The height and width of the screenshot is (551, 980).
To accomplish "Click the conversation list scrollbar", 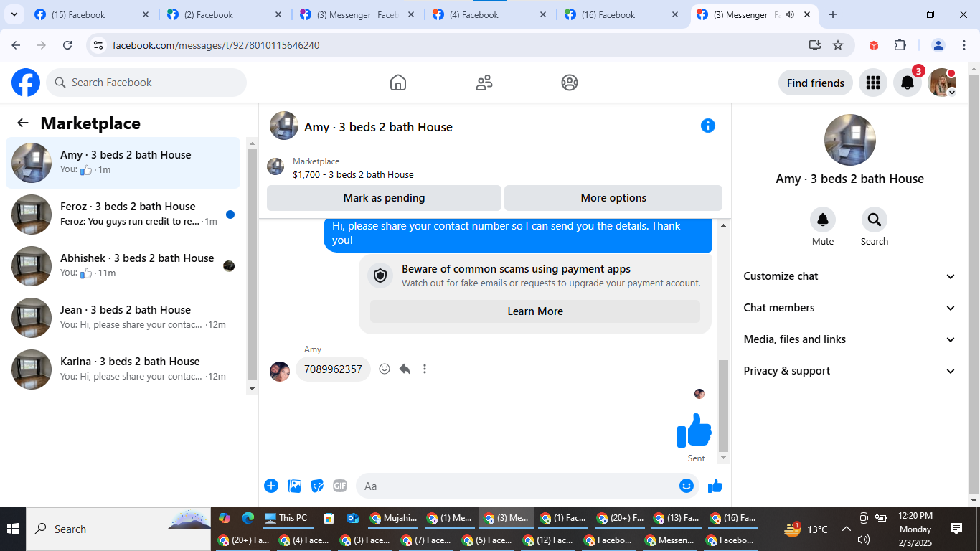I will [x=252, y=265].
